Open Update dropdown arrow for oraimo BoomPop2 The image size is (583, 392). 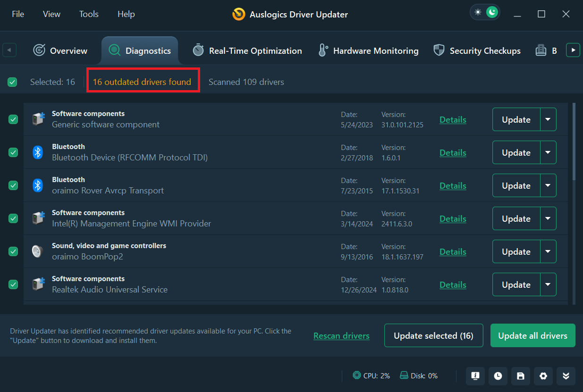(x=548, y=252)
